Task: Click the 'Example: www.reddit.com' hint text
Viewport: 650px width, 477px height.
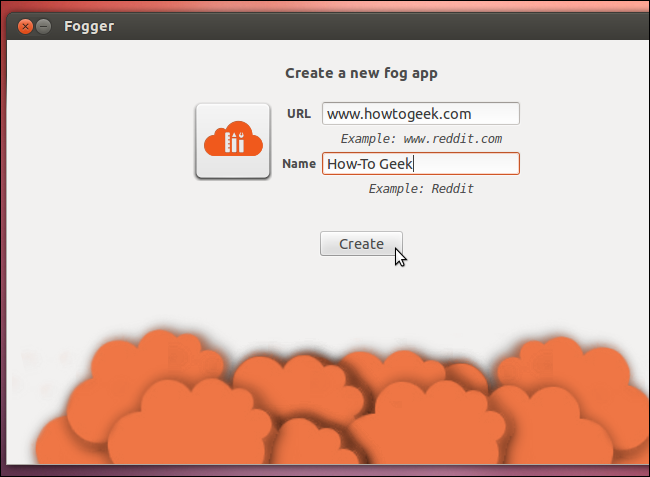Action: point(421,138)
